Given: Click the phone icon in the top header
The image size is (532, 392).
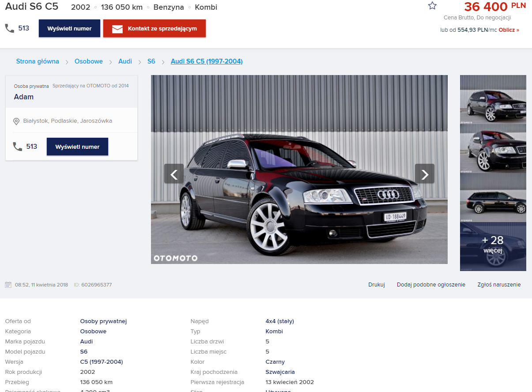Looking at the screenshot, I should 10,28.
